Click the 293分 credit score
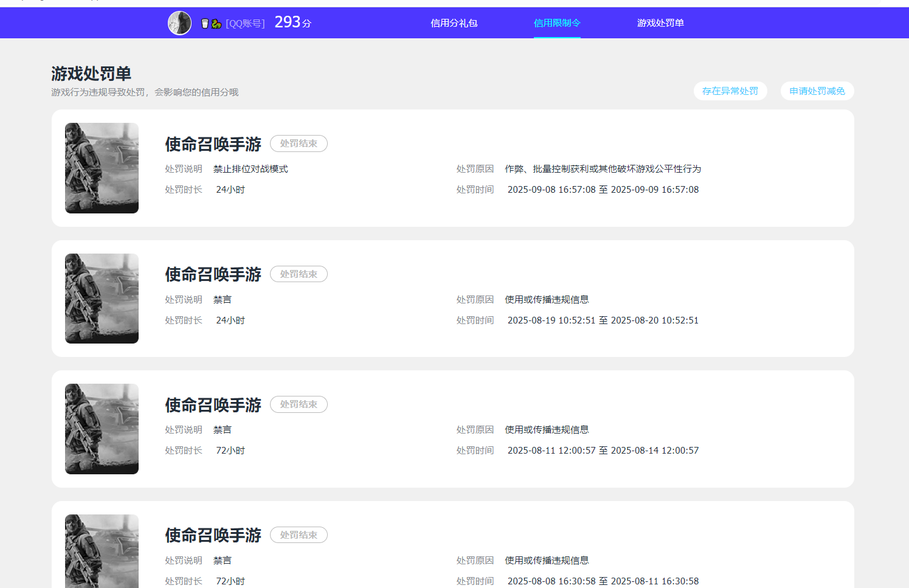 pyautogui.click(x=292, y=22)
